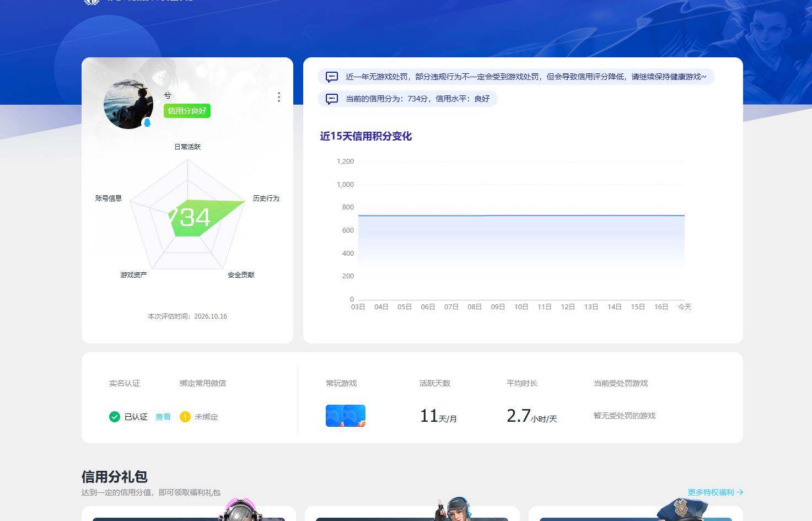Select the 账号信息 radar chart label

[109, 198]
